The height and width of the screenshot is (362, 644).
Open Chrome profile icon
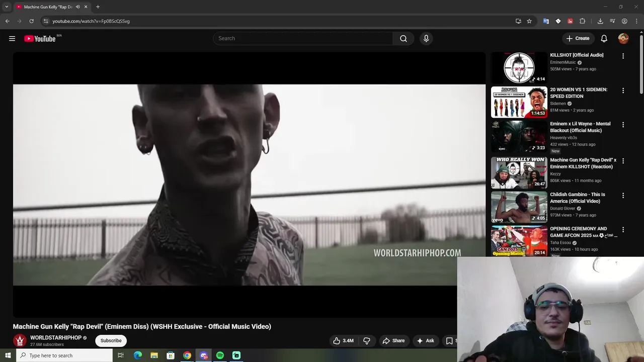(624, 21)
